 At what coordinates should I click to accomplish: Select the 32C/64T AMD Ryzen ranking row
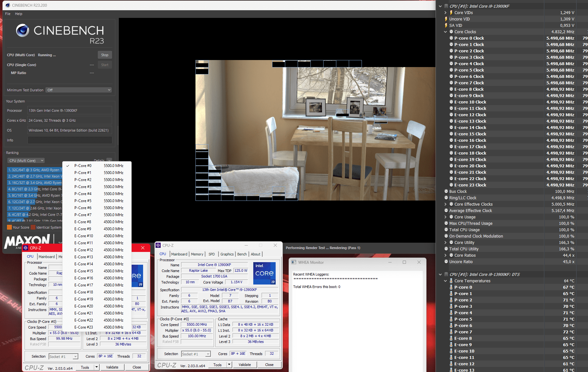point(34,170)
